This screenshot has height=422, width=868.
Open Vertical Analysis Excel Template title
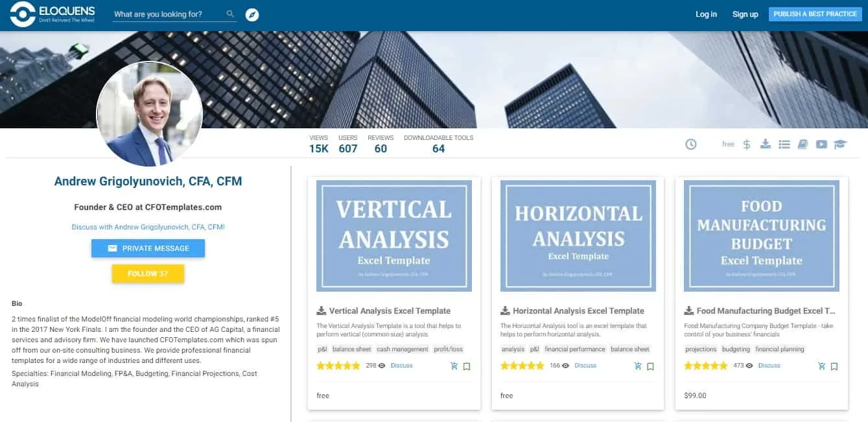point(390,311)
